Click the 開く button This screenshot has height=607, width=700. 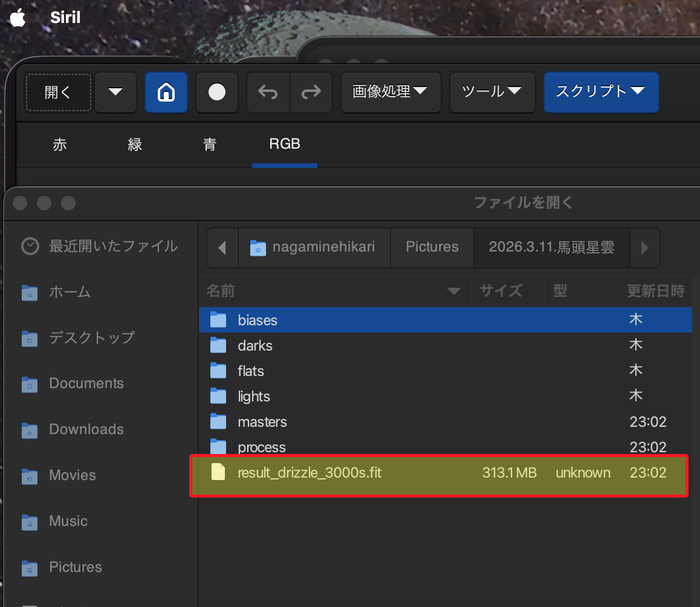coord(58,92)
